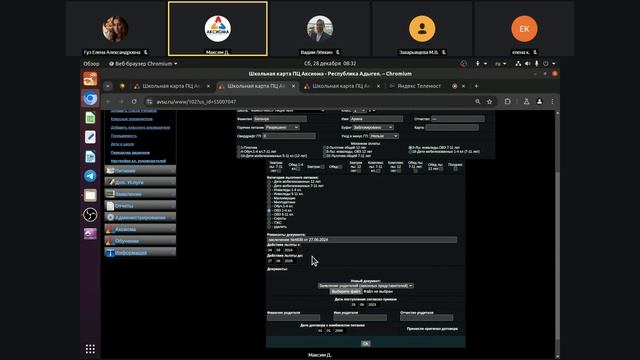This screenshot has height=360, width=640.
Task: Open Обучение sidebar menu
Action: point(140,241)
